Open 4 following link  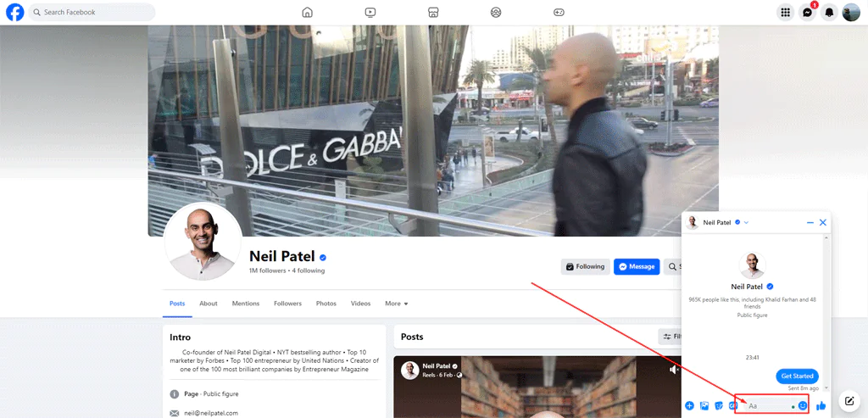[309, 270]
